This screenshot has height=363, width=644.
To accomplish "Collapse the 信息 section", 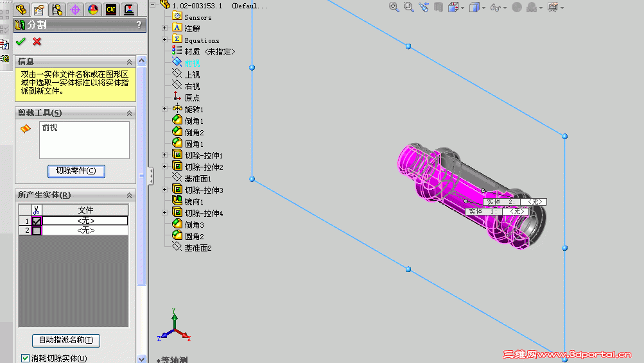I will (x=129, y=62).
